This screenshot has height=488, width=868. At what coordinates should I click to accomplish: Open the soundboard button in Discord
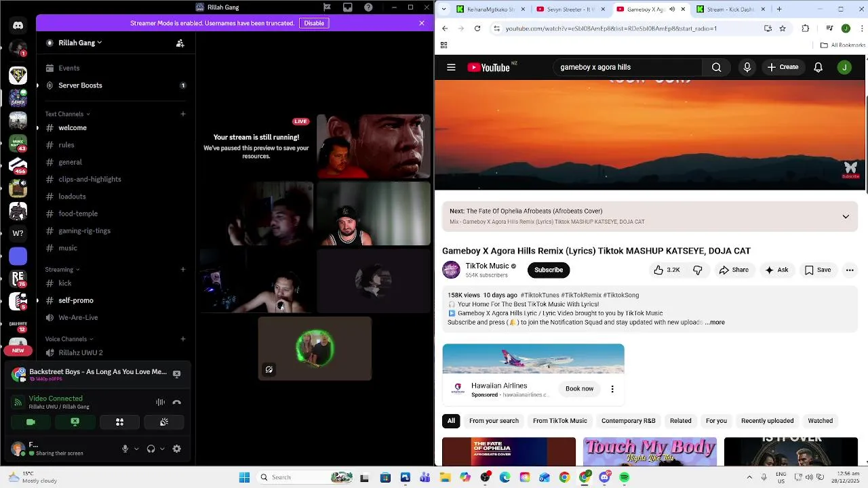(x=164, y=422)
